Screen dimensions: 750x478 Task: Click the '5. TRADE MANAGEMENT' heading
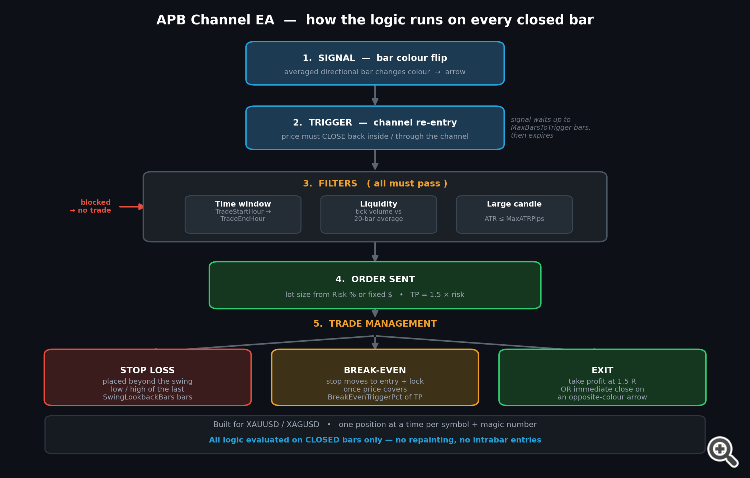click(x=375, y=323)
